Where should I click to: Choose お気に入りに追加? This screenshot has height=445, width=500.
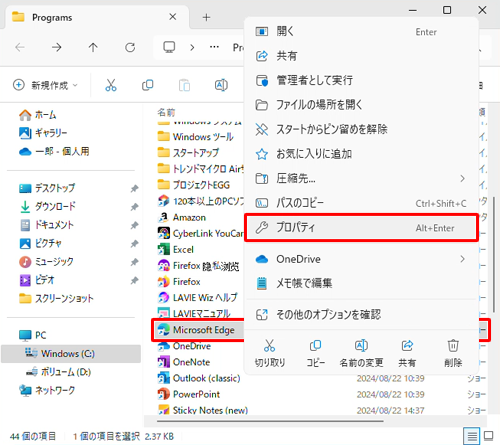click(362, 154)
